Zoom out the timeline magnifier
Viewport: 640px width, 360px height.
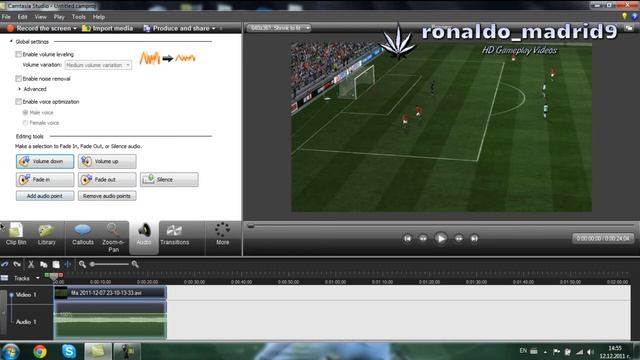[x=82, y=264]
